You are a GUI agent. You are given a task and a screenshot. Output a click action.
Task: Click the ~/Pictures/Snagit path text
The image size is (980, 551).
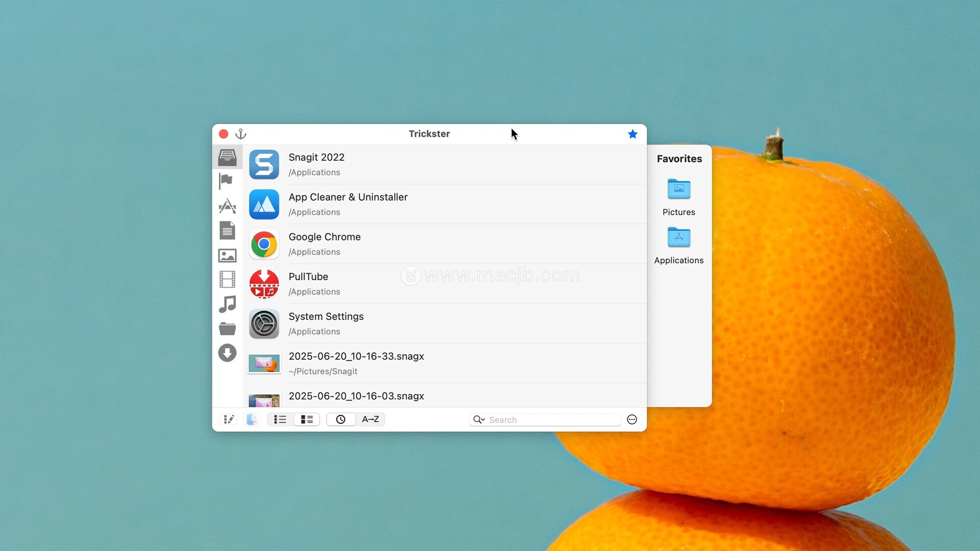[x=323, y=371]
